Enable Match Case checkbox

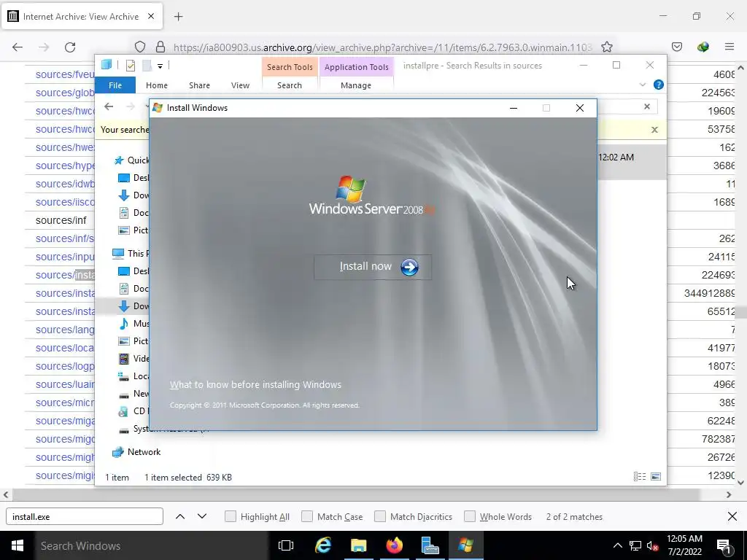(x=307, y=517)
